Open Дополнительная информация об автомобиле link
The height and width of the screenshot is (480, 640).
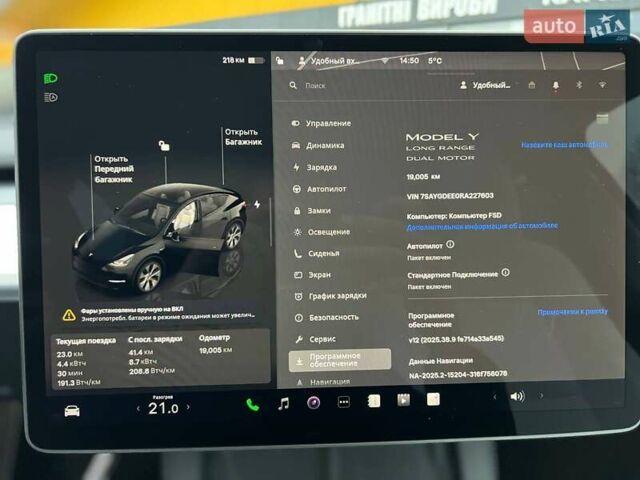482,226
